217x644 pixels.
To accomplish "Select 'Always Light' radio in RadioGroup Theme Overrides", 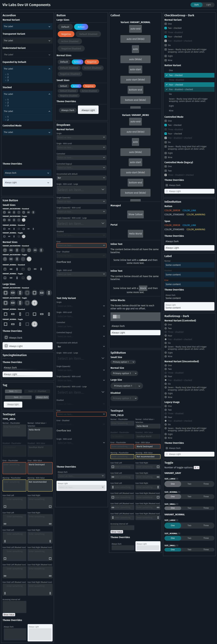I will 167,454.
